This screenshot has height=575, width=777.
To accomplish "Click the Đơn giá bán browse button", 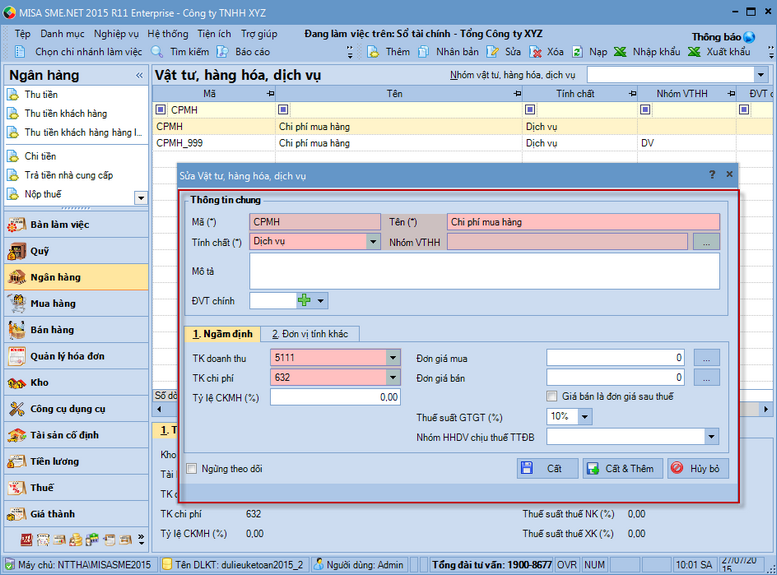I will [706, 378].
